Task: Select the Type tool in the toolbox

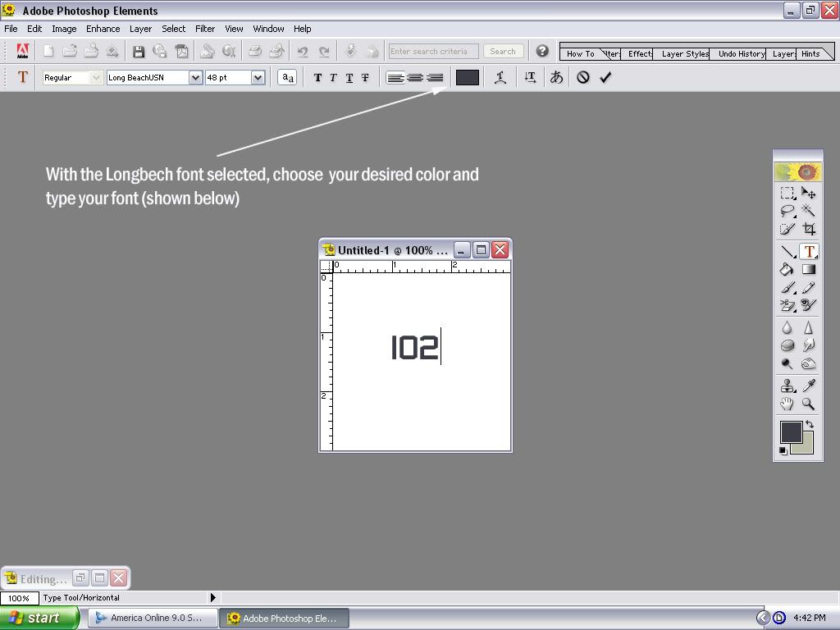Action: tap(808, 251)
